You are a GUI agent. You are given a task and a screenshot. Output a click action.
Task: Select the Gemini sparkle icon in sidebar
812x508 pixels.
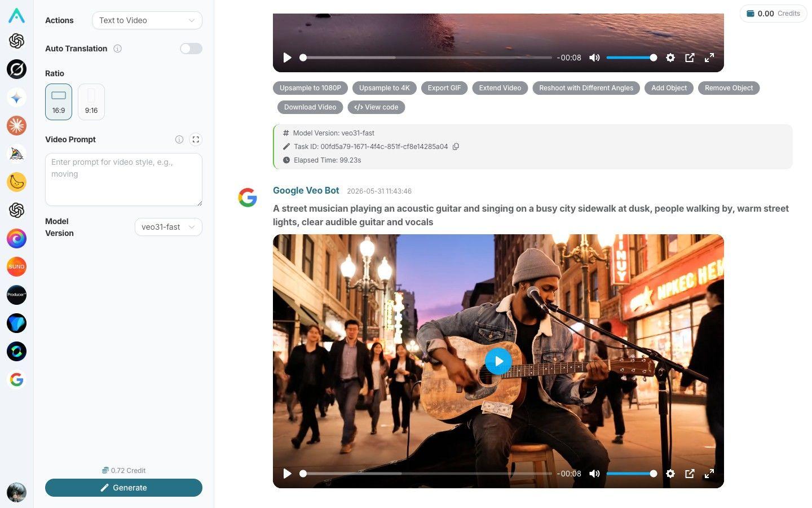[16, 97]
